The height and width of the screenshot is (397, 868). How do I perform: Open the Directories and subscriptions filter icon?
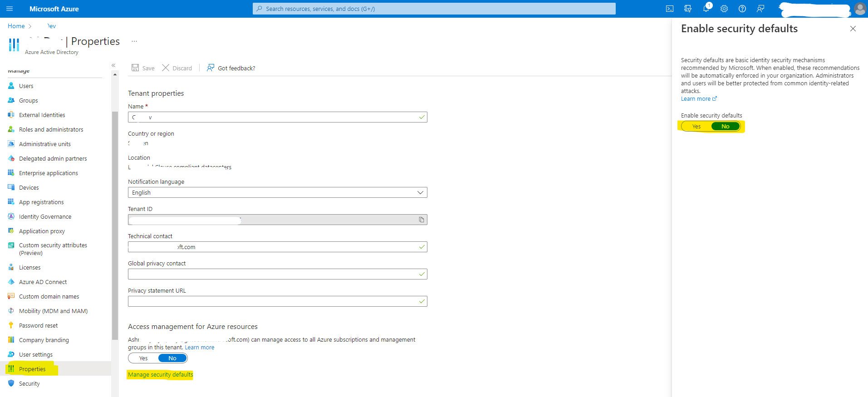[x=688, y=9]
